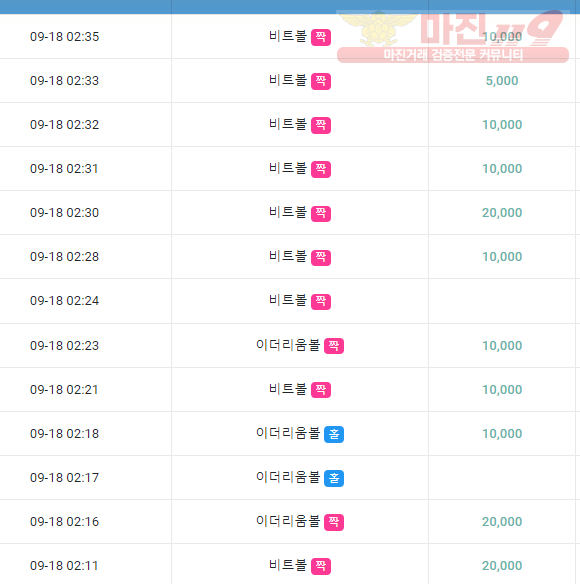Click the blue 홀 badge at 02:18
Screen dimensions: 580x584
pos(334,434)
